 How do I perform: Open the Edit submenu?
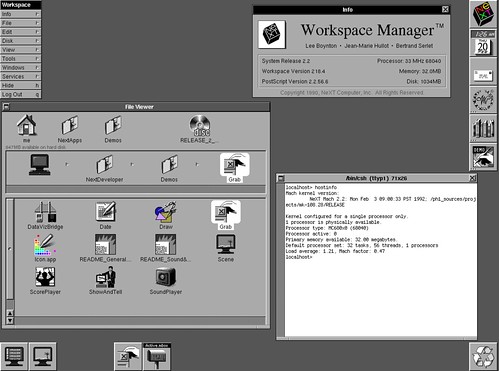pos(21,32)
